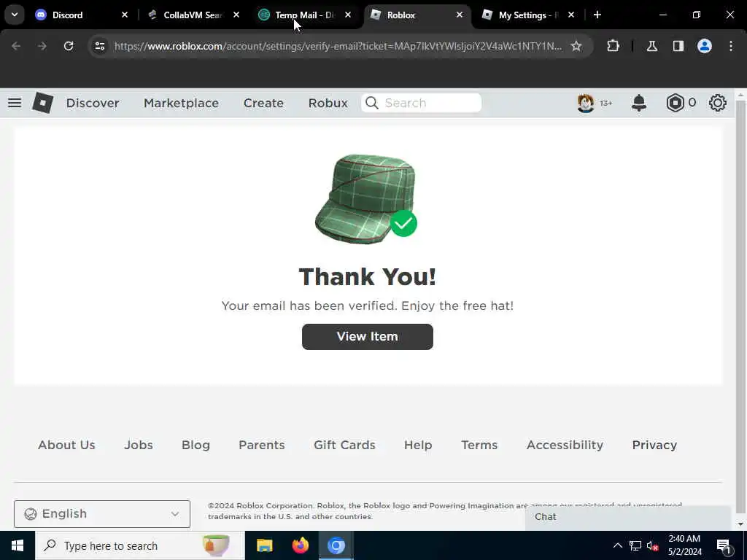Close the CollabVM Search tab
747x560 pixels.
click(236, 15)
